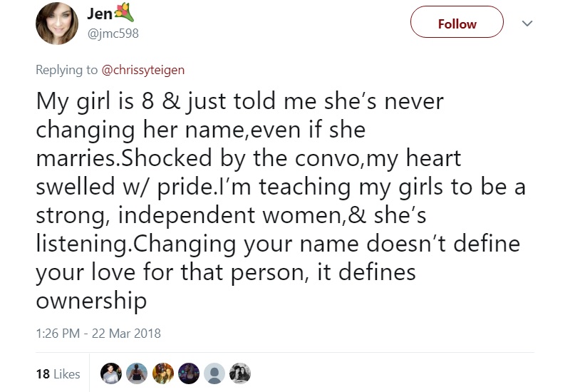
Task: Click the word 'ownership' in the tweet
Action: point(91,301)
